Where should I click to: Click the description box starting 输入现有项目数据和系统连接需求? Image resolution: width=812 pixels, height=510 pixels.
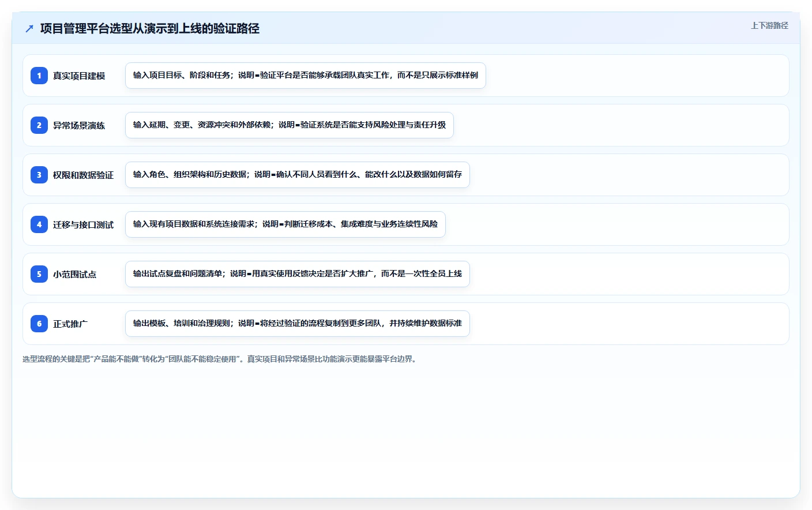pos(285,224)
